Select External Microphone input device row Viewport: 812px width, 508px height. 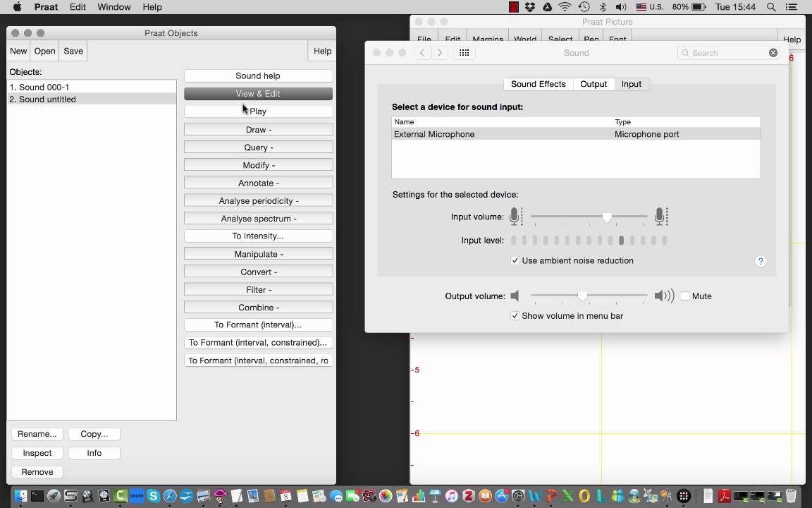[x=576, y=134]
